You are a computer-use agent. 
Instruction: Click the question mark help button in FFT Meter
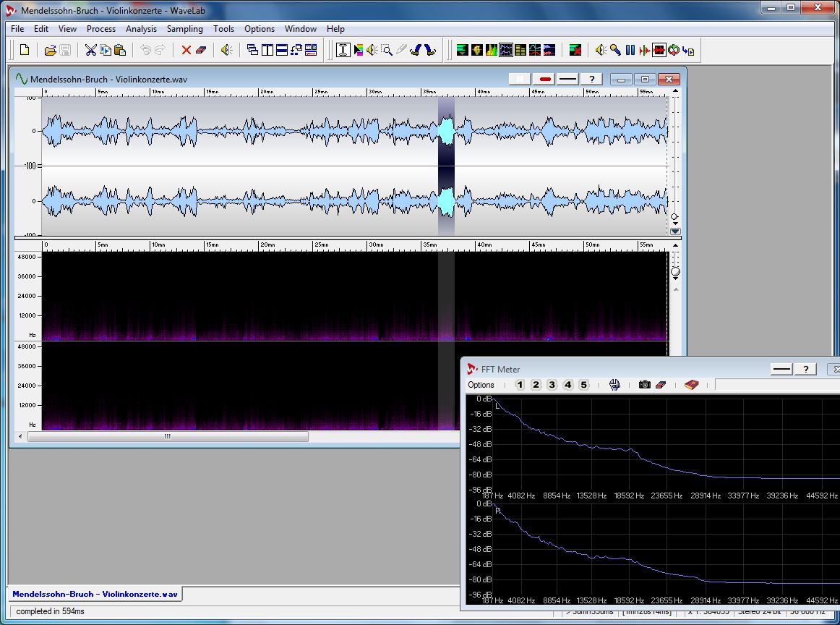coord(805,369)
